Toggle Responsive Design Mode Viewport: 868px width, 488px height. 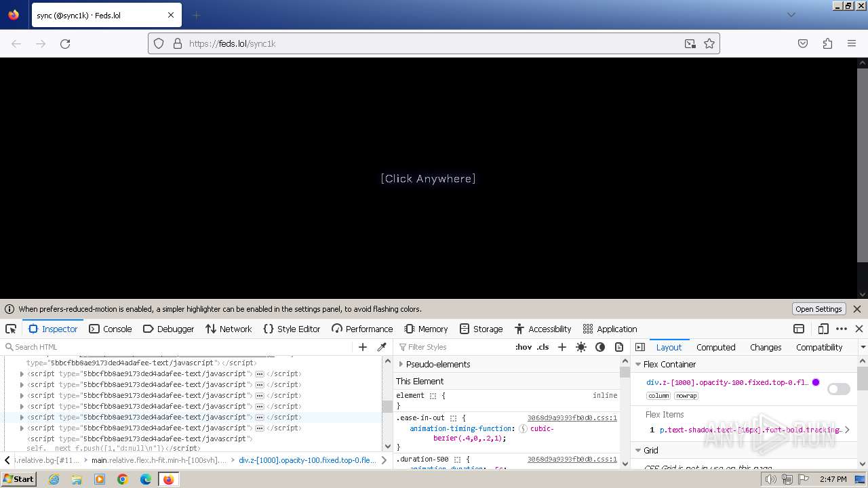point(823,329)
